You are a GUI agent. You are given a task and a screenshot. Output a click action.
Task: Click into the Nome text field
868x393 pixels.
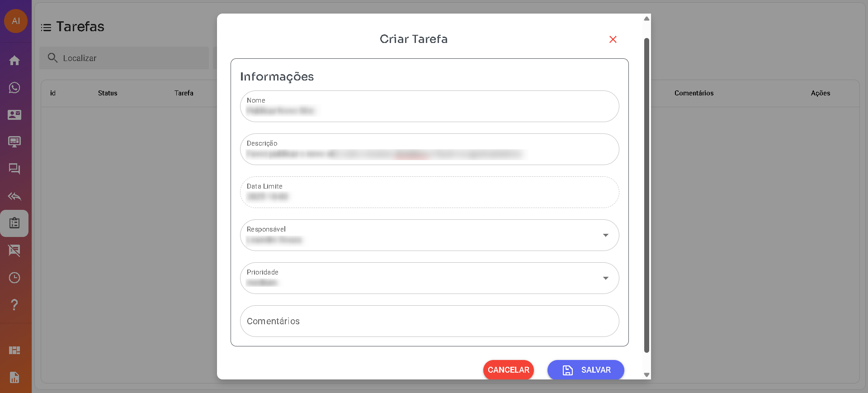429,107
